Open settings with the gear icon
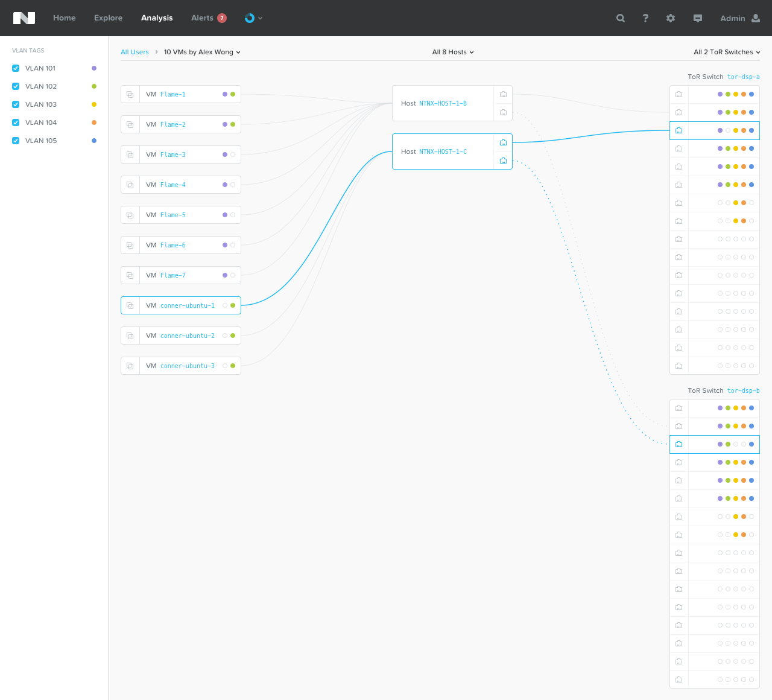 [x=671, y=18]
